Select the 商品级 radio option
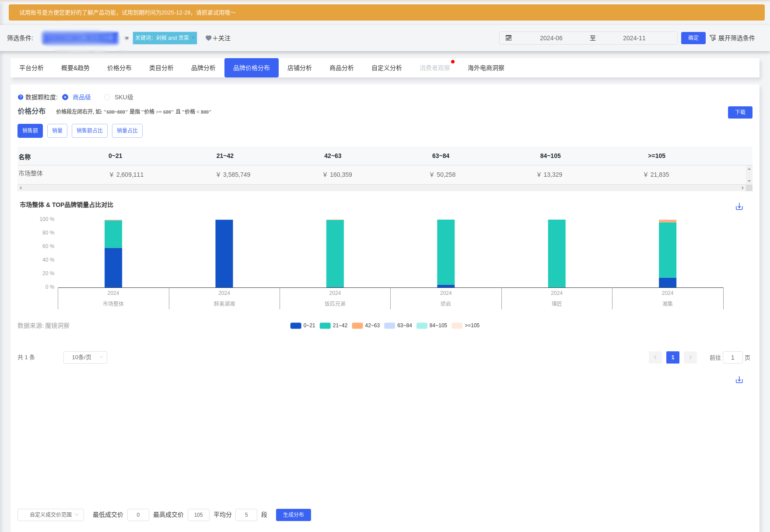770x532 pixels. pos(65,97)
